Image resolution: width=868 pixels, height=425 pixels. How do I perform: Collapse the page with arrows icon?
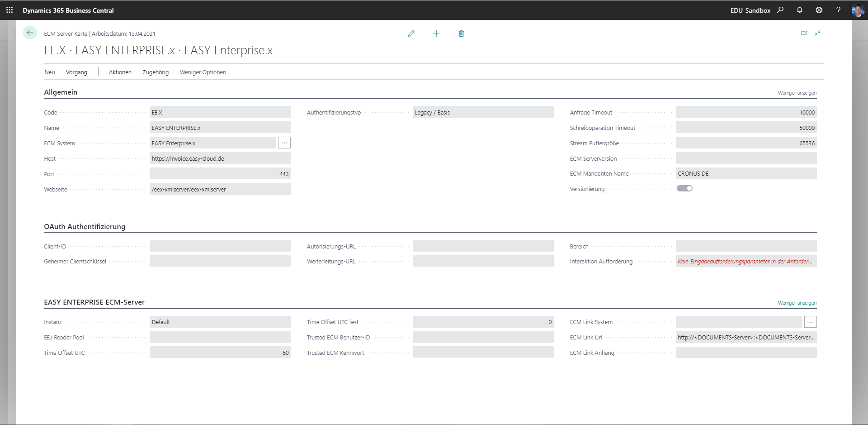tap(818, 33)
